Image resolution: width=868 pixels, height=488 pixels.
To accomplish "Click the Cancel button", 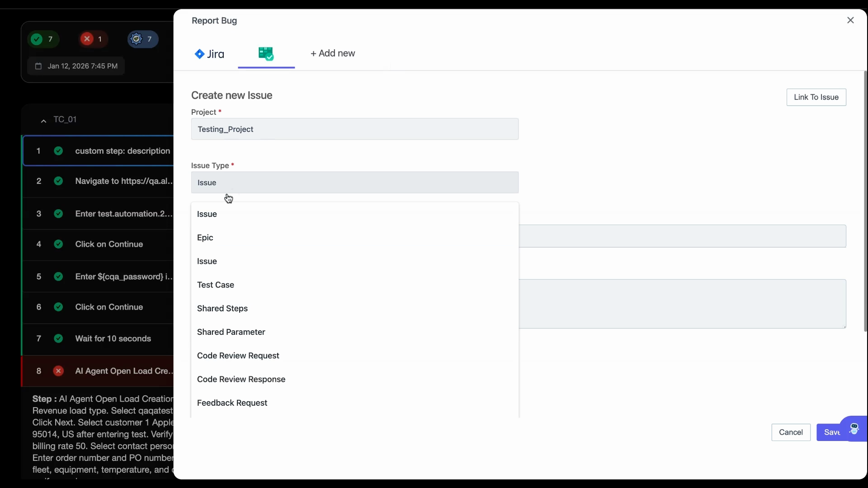I will point(791,432).
